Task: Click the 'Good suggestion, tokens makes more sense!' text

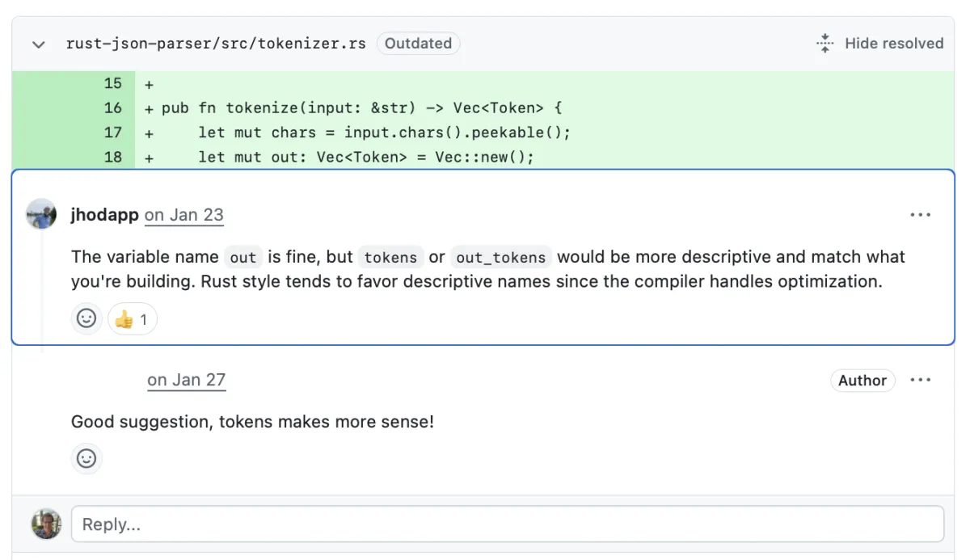Action: coord(252,421)
